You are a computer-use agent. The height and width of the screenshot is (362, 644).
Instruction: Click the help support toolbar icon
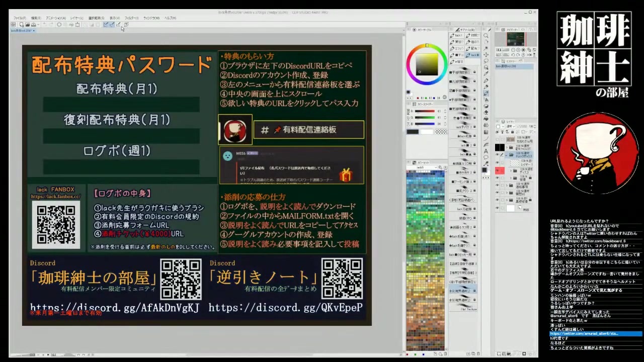coord(126,25)
